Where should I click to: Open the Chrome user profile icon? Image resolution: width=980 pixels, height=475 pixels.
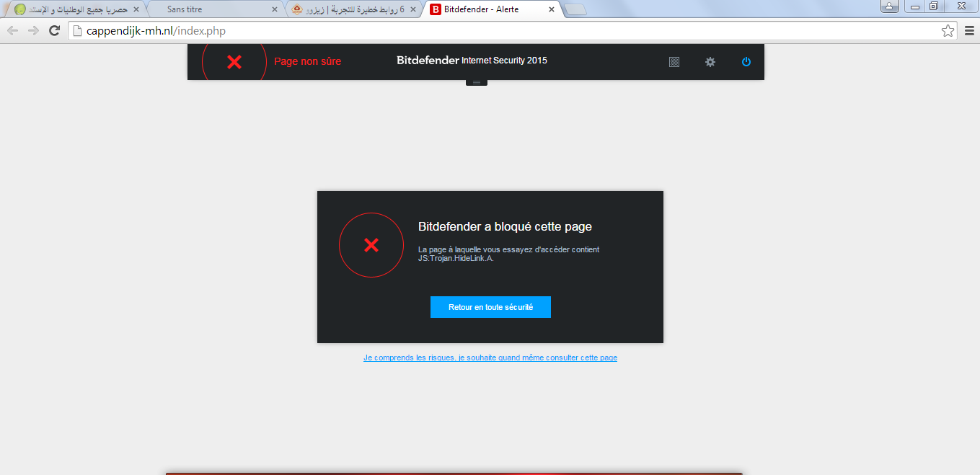click(890, 6)
